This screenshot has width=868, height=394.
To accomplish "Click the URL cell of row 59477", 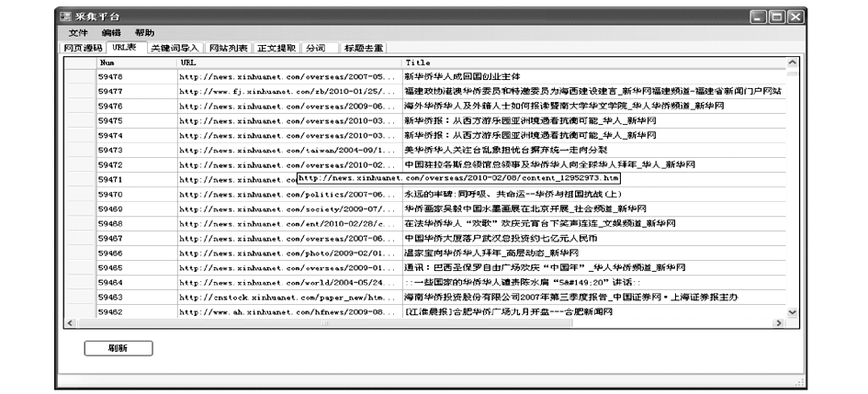I will pos(289,91).
